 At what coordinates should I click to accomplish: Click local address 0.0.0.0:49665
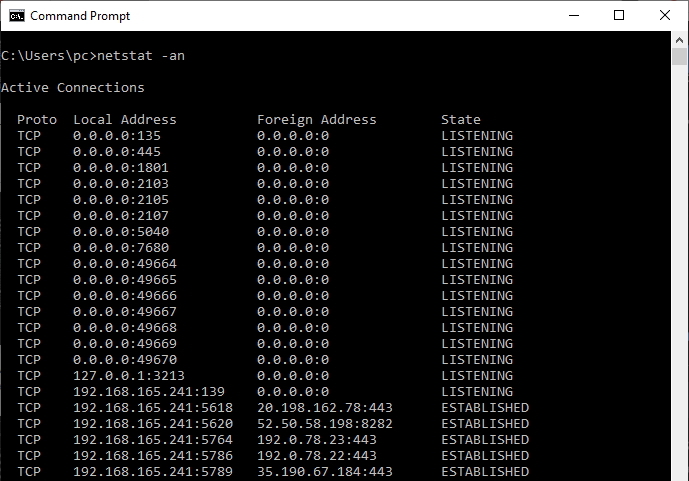click(125, 279)
